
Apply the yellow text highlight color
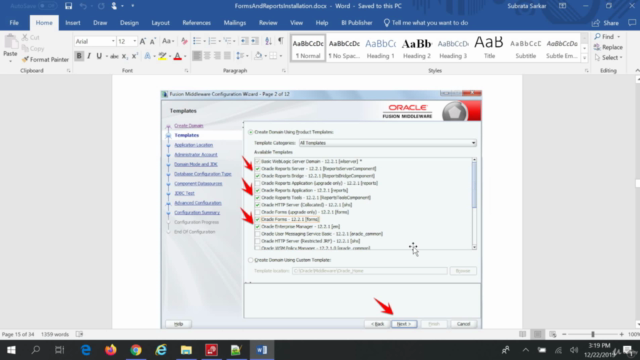162,56
